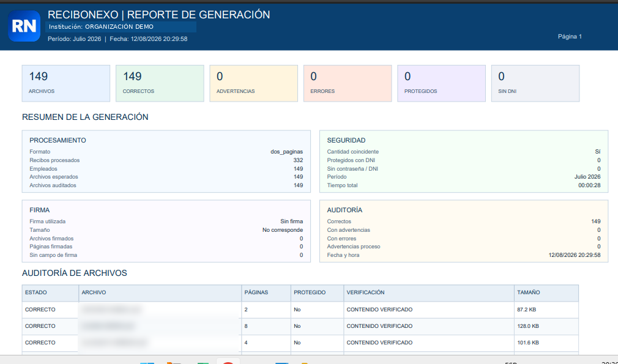
Task: Click the Archivos firmados row label
Action: [x=51, y=239]
